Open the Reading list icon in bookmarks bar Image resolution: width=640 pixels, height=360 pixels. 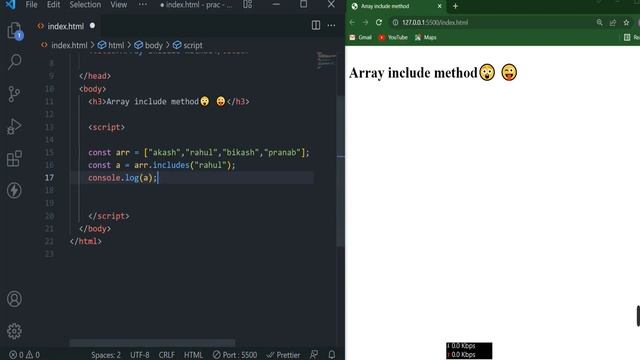[627, 38]
